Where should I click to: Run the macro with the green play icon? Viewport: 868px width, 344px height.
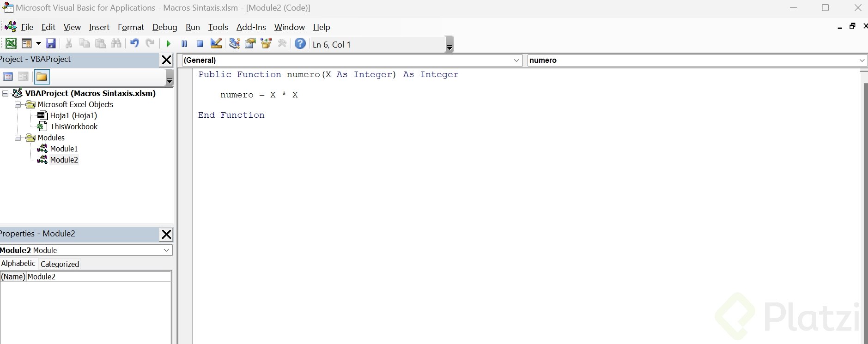[x=169, y=43]
